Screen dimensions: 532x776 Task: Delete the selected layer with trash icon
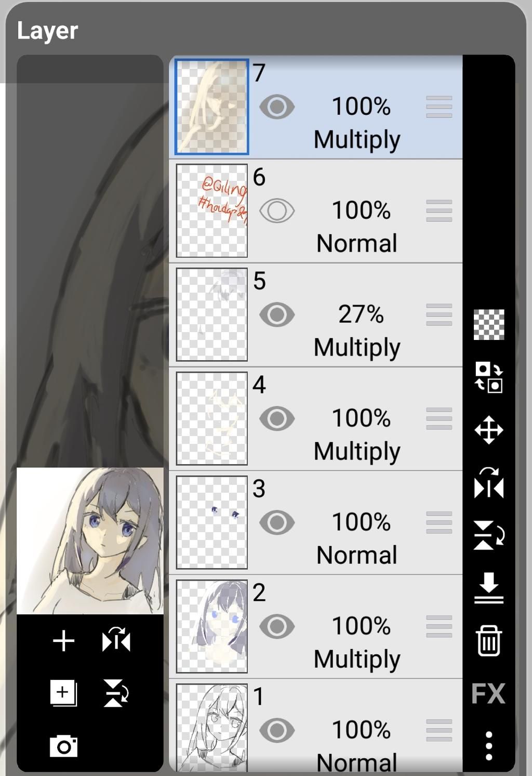488,641
